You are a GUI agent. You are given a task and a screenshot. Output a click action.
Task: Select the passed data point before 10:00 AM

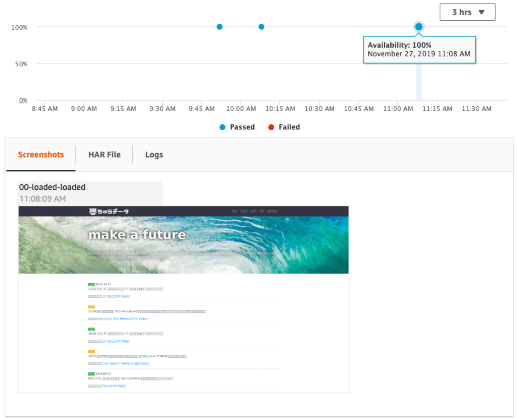(x=220, y=27)
